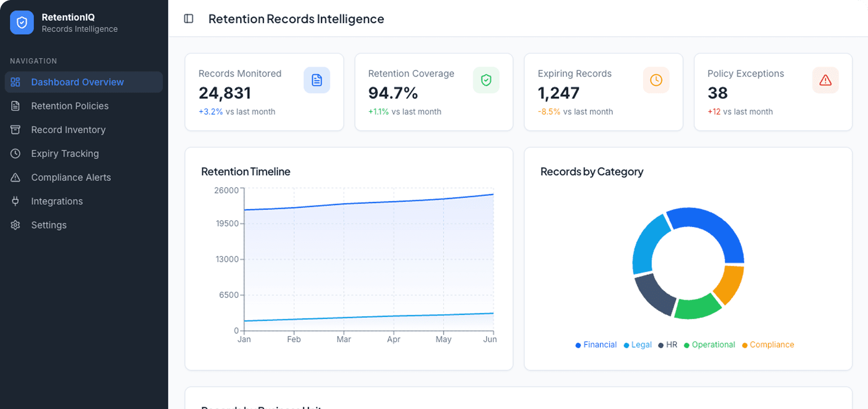
Task: Click the +12 change text
Action: click(x=714, y=112)
